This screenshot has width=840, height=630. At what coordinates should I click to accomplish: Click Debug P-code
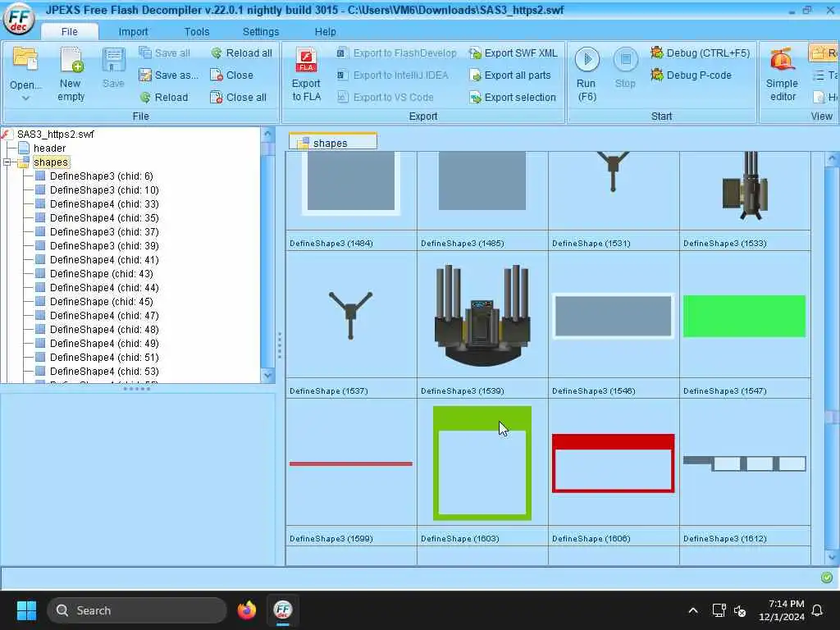tap(691, 75)
